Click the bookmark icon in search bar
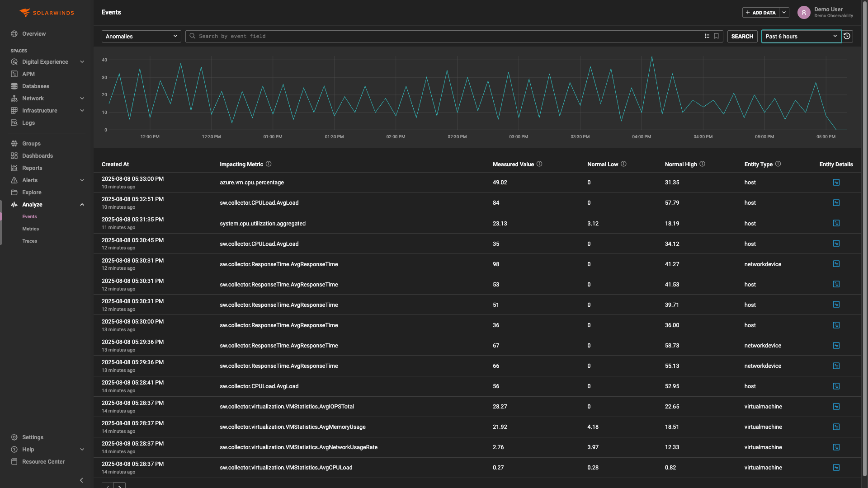The height and width of the screenshot is (488, 868). coord(716,36)
